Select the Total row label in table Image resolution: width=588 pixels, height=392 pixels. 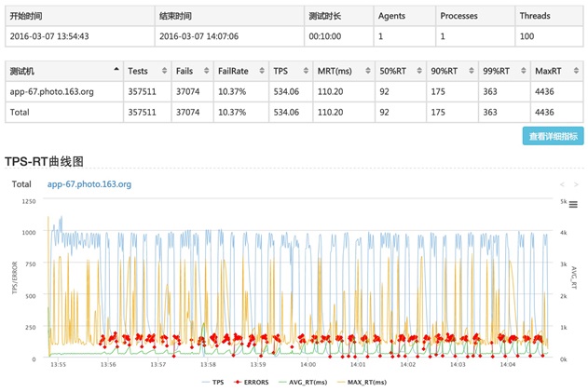pyautogui.click(x=20, y=112)
